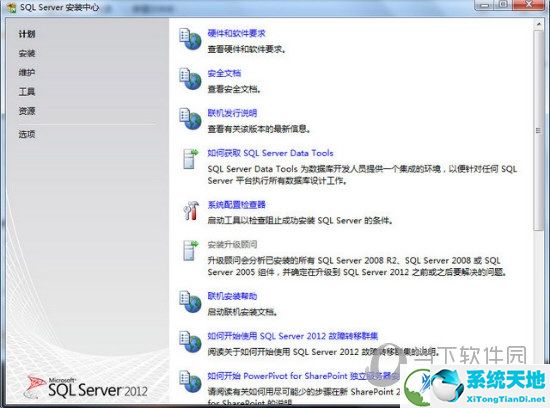Open the 联机安装帮助 link
Viewport: 550px width, 408px height.
click(232, 296)
